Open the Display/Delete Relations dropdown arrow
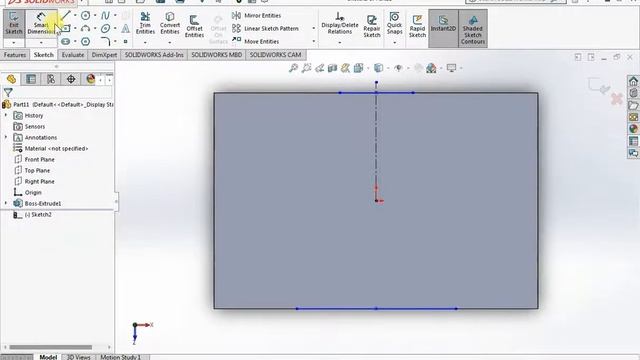The width and height of the screenshot is (640, 360). (340, 42)
